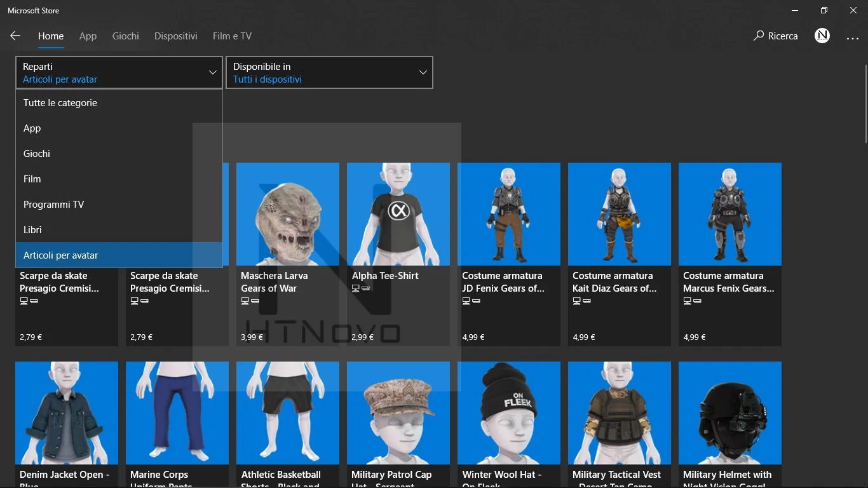
Task: Open the user account avatar
Action: point(822,36)
